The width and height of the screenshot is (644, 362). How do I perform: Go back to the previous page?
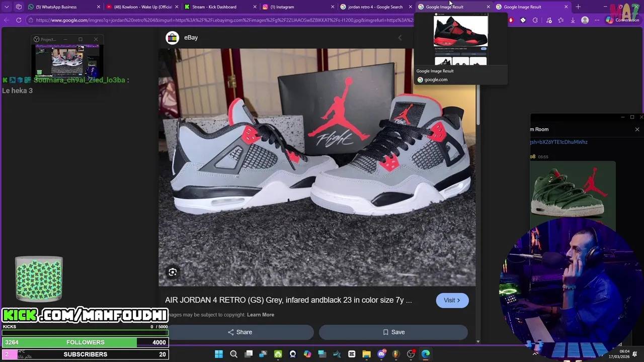(x=6, y=20)
